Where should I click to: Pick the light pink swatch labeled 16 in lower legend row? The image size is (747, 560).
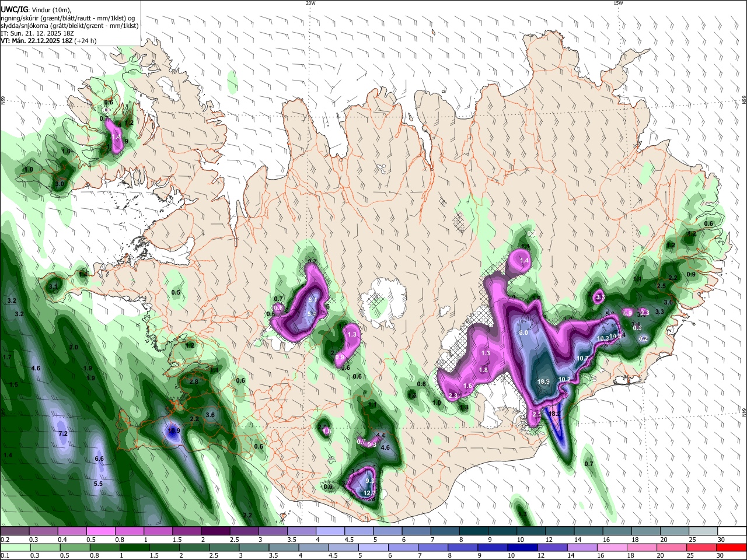(612, 547)
